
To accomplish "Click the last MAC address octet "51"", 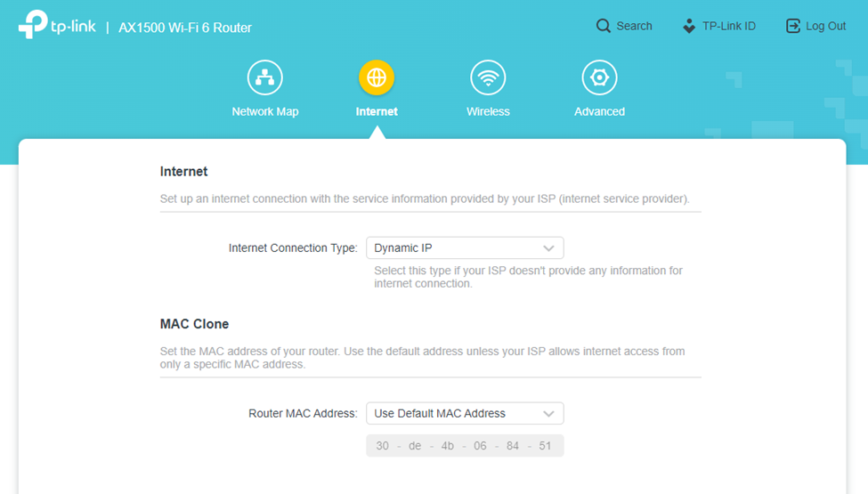I will [x=545, y=446].
